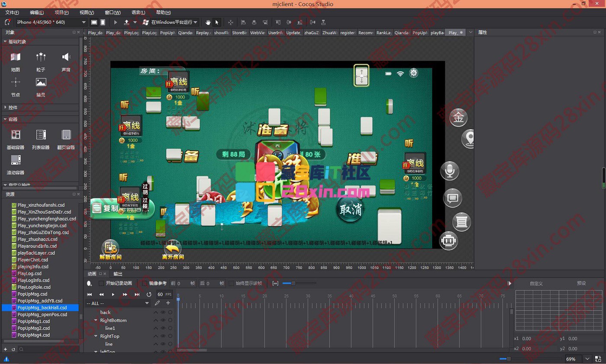Collapse the RightBottom tree node
The width and height of the screenshot is (606, 364).
96,320
